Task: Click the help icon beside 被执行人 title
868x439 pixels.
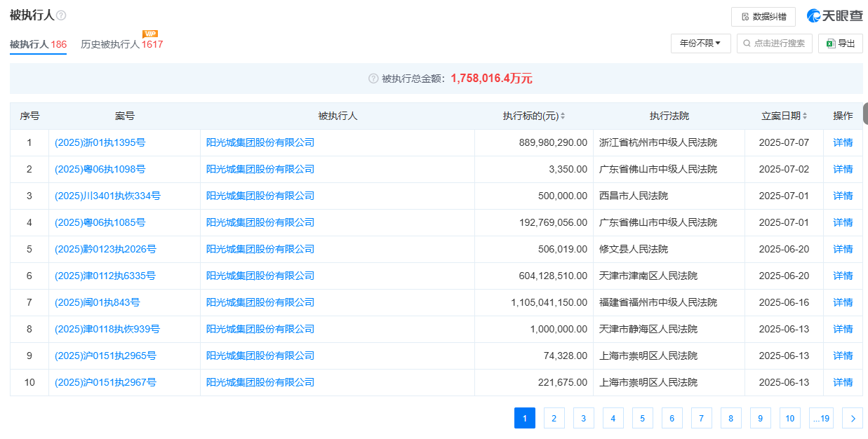Action: pos(61,15)
